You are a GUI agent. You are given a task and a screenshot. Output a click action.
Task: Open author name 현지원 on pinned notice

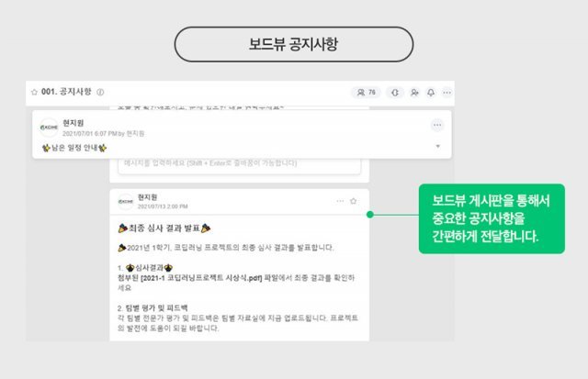(73, 123)
